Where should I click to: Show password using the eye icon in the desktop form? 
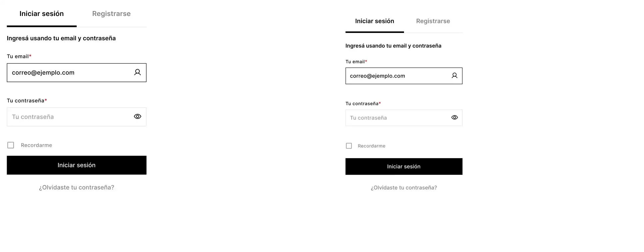454,118
